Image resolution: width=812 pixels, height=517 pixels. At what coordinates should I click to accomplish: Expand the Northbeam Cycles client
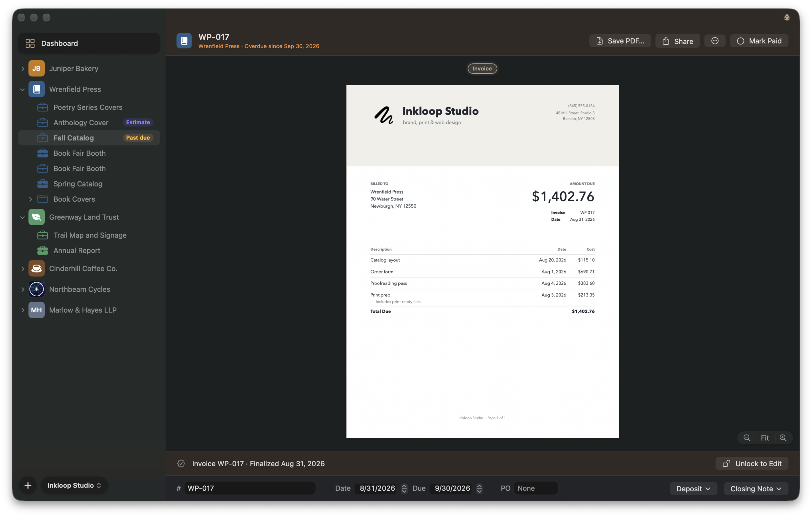point(23,289)
